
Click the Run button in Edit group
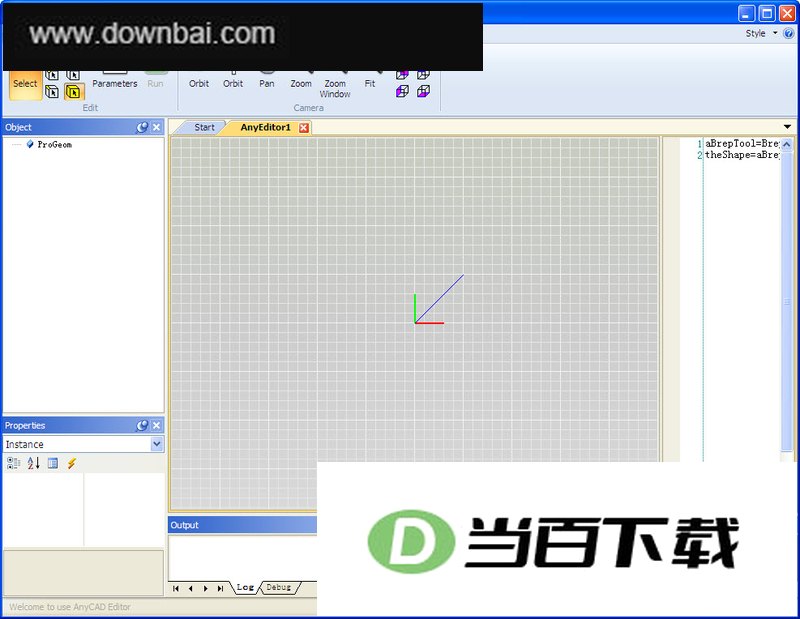coord(156,84)
